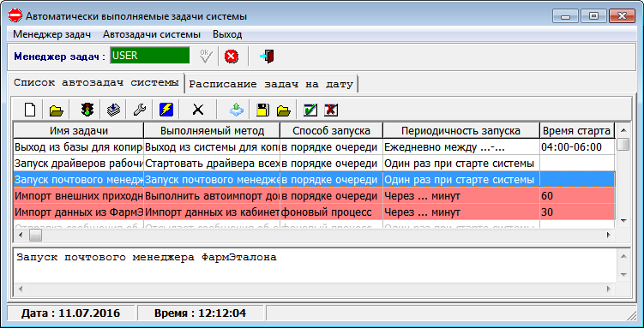Click the Способ запуска column header

coord(332,131)
